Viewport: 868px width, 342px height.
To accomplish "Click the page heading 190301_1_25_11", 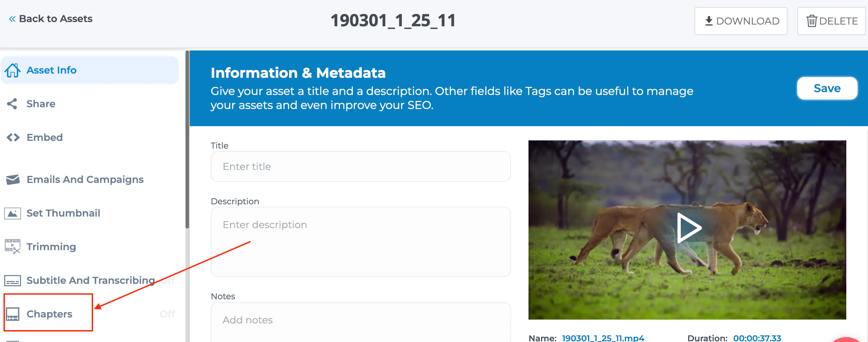I will (393, 20).
